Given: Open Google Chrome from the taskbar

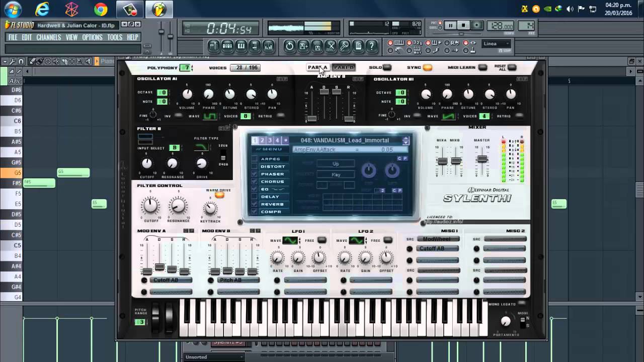Looking at the screenshot, I should 101,9.
